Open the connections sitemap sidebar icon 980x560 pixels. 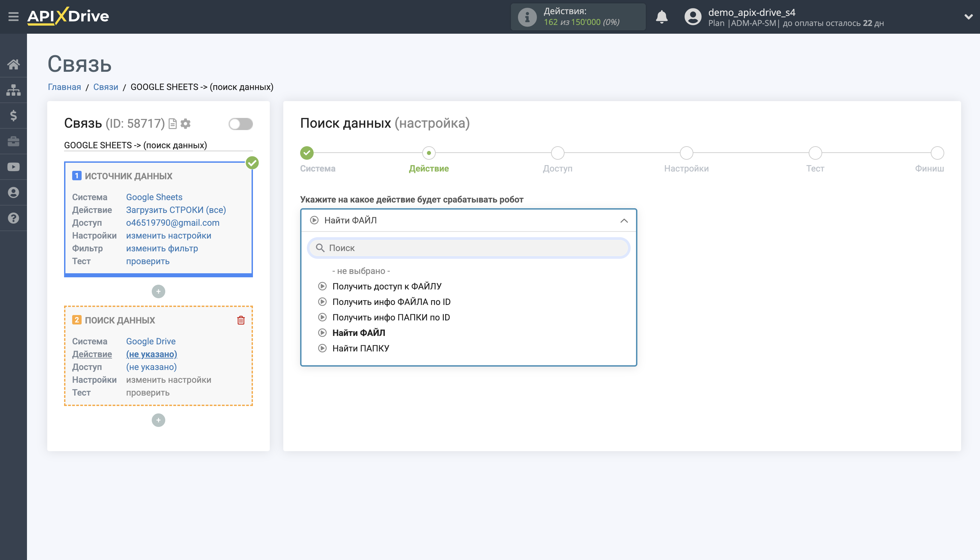(x=13, y=90)
